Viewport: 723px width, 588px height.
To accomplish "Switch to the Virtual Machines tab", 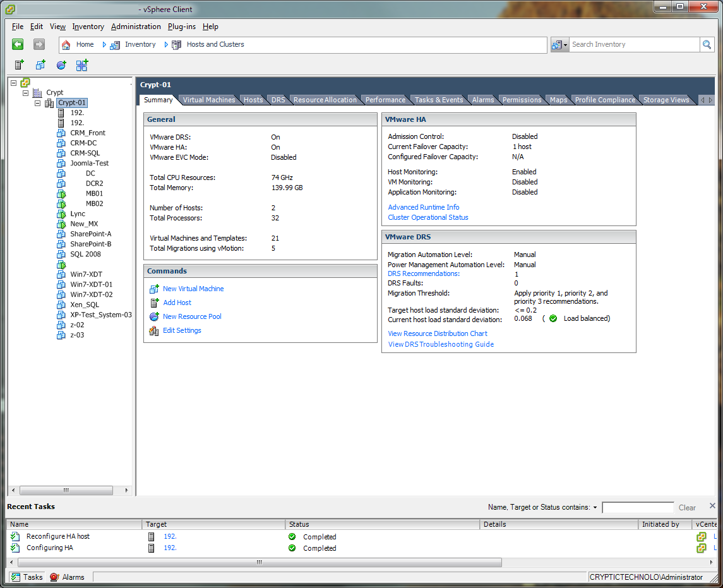I will (x=209, y=100).
